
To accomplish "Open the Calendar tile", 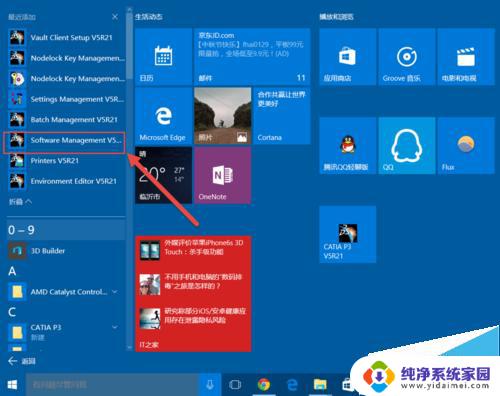I will tap(163, 57).
